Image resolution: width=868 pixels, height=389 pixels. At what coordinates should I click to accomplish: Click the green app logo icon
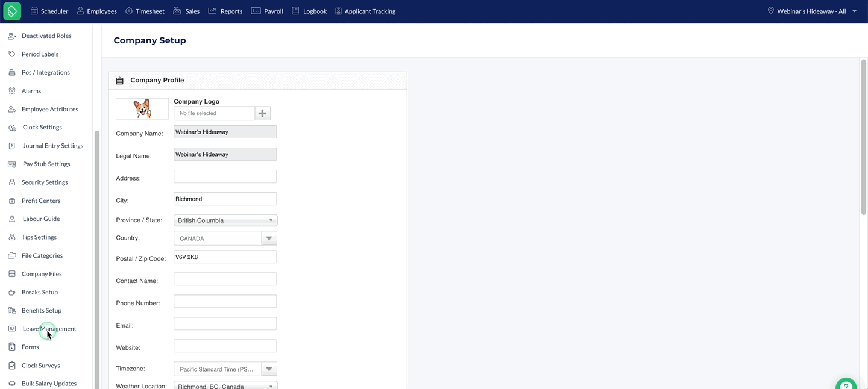point(12,11)
